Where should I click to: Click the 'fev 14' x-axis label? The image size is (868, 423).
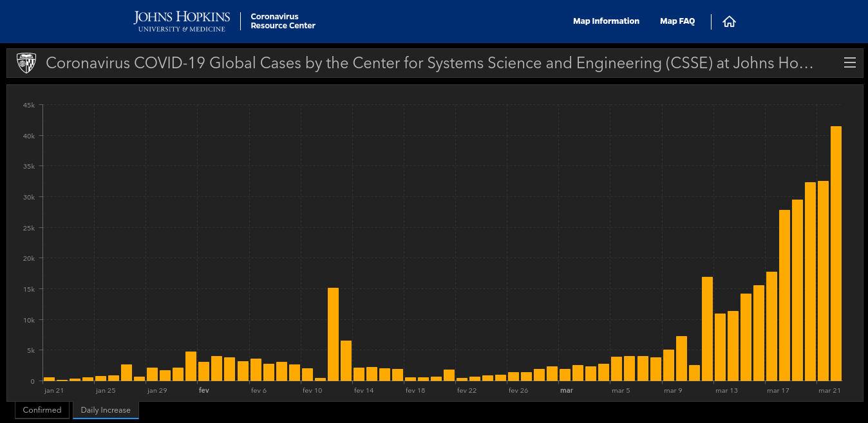(x=363, y=390)
